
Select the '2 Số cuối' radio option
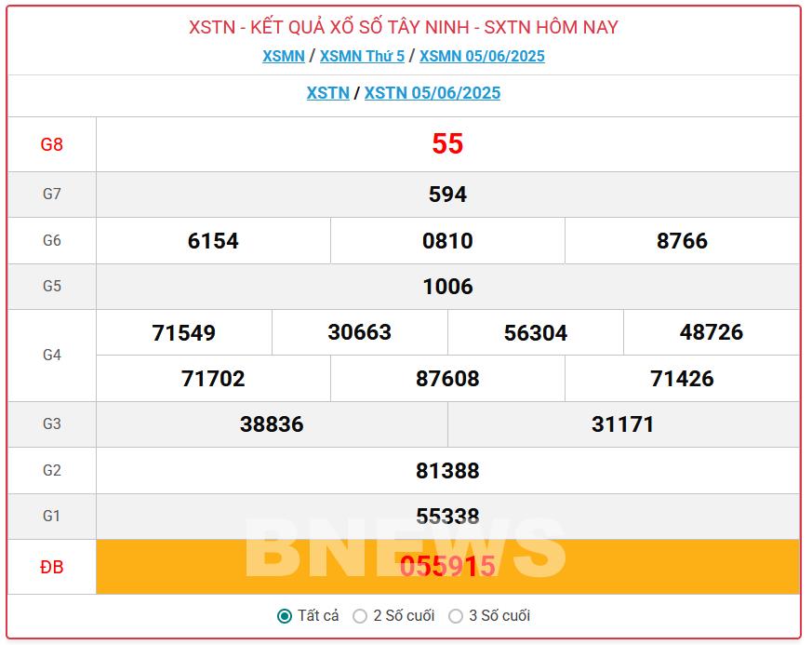(x=360, y=616)
